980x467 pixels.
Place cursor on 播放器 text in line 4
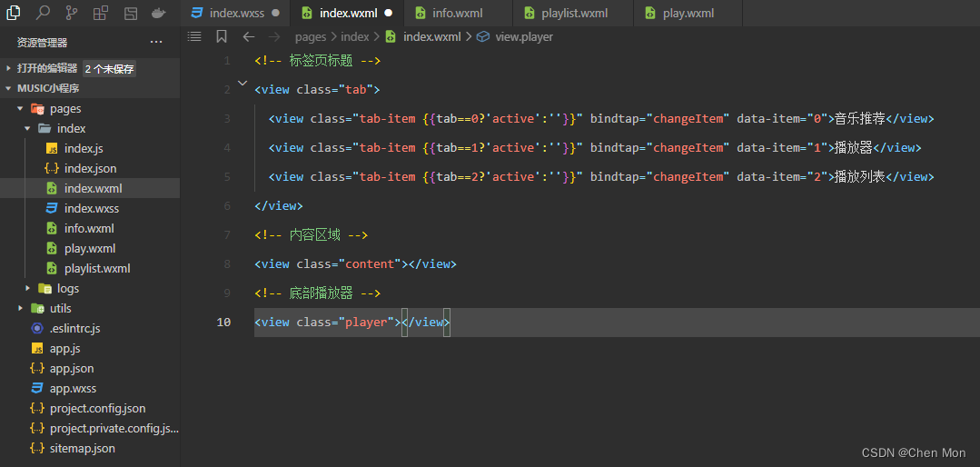coord(854,147)
